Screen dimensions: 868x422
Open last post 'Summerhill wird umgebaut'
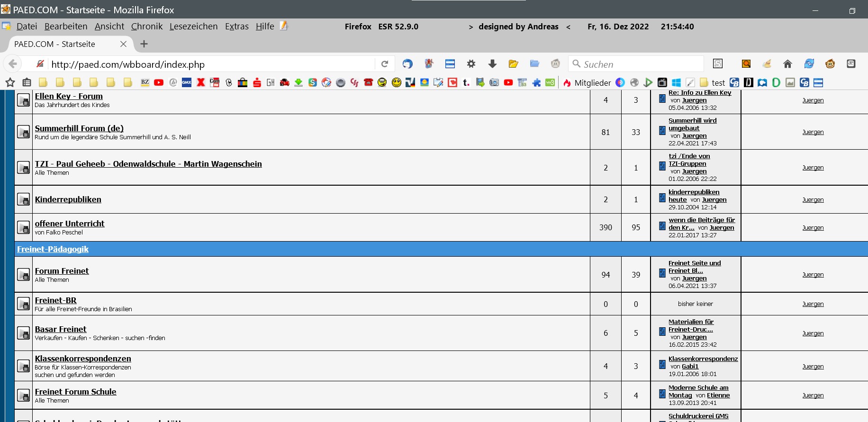pyautogui.click(x=692, y=124)
